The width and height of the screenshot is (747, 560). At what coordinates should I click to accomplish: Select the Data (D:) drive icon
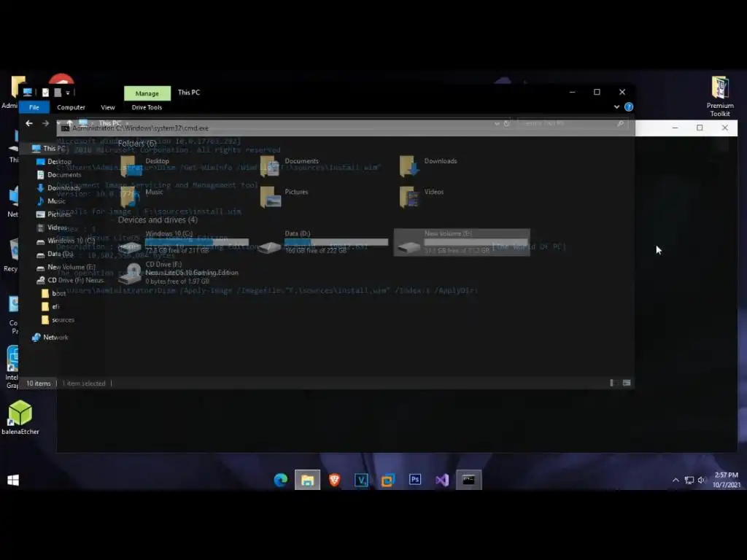pyautogui.click(x=269, y=246)
